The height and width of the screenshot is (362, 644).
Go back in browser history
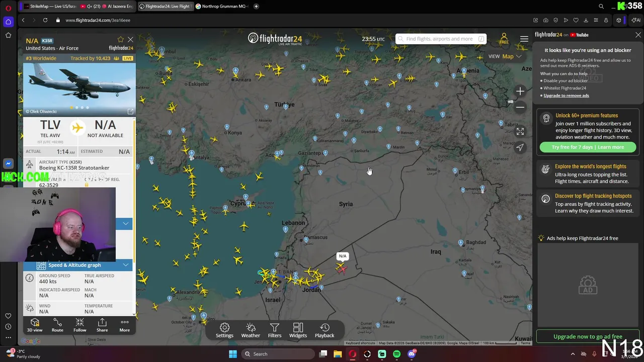[x=23, y=20]
